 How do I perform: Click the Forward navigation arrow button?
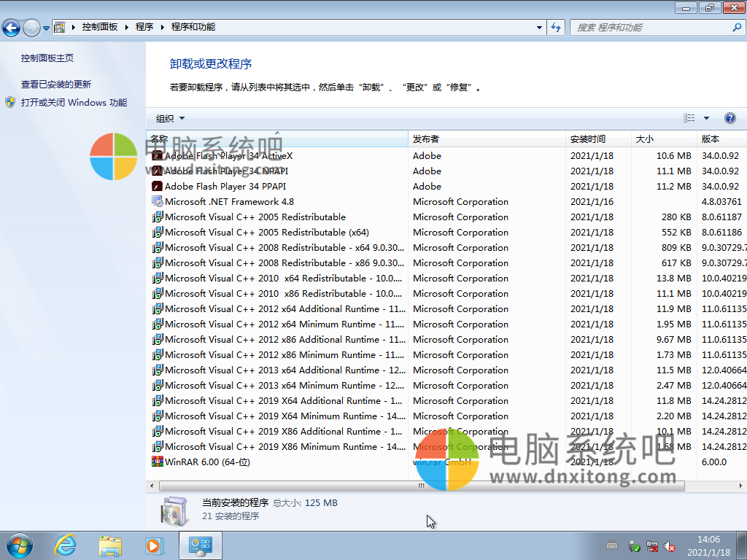[31, 28]
